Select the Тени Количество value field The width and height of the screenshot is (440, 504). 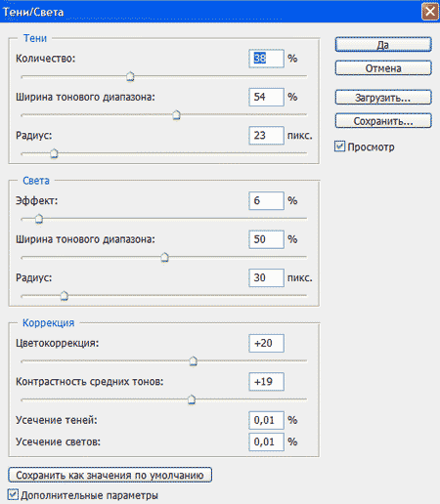point(266,59)
